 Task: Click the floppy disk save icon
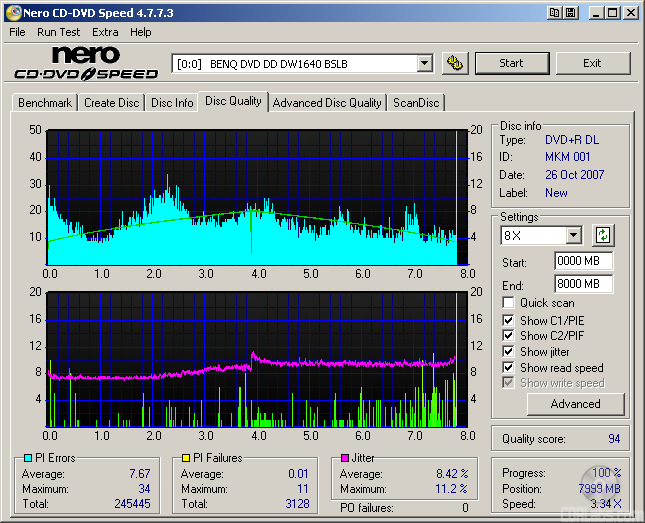570,12
